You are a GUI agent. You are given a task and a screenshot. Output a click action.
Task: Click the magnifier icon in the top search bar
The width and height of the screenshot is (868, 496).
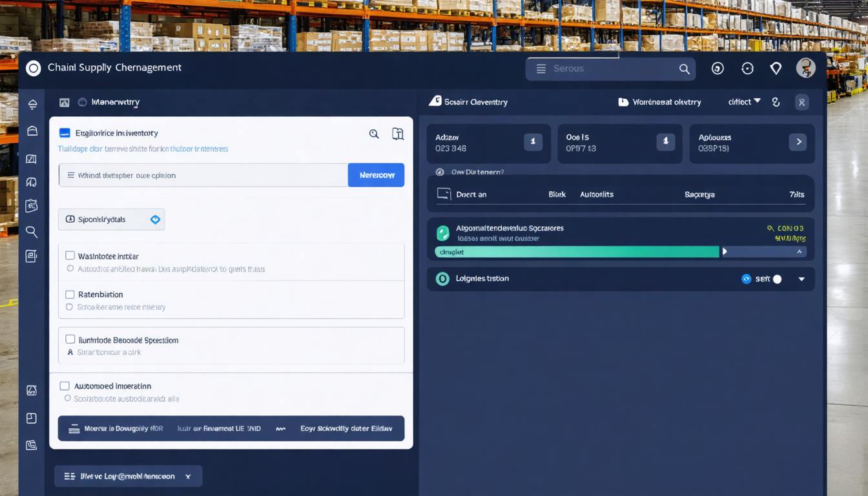684,69
